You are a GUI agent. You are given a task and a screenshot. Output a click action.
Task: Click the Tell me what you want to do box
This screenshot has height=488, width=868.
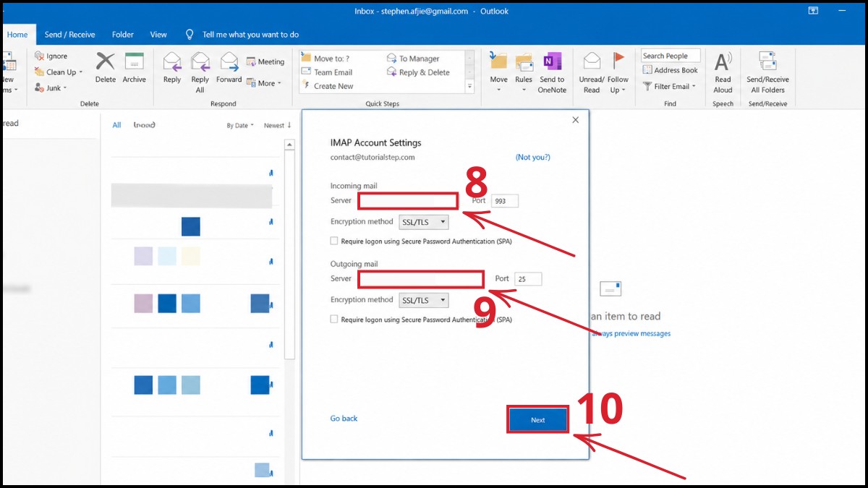tap(250, 34)
